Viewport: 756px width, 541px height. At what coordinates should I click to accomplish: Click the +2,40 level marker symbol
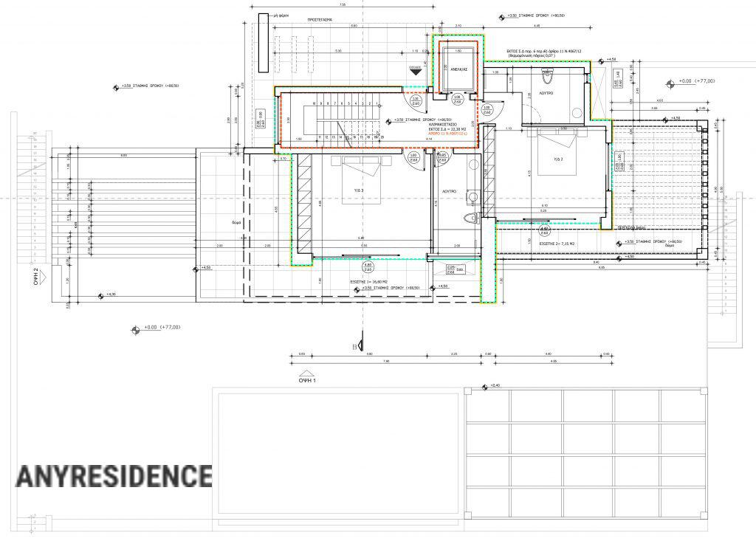[484, 385]
